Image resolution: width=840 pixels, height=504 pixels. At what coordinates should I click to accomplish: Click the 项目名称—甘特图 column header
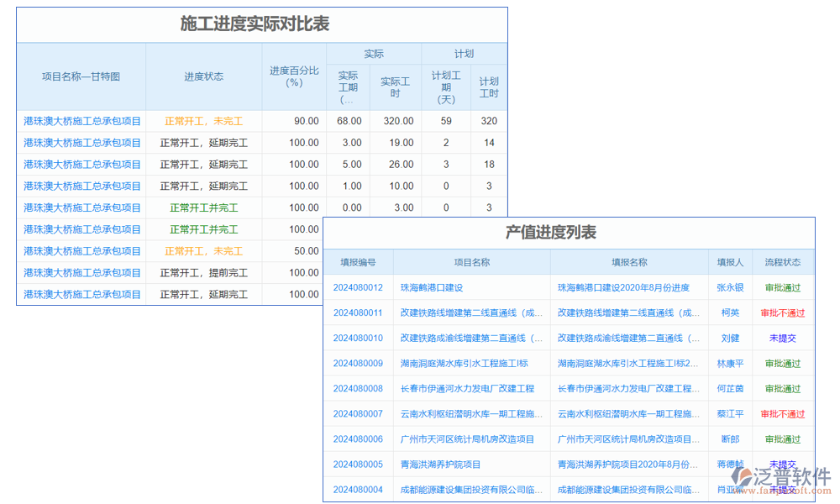(81, 76)
